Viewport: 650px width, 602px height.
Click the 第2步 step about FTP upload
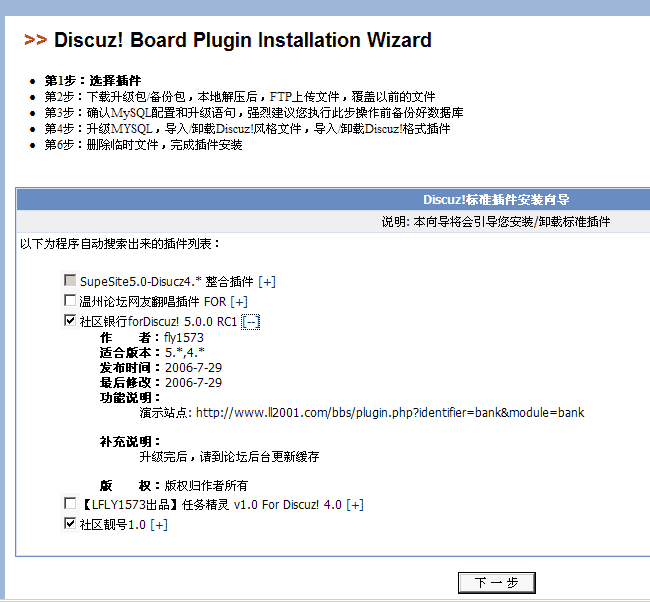pyautogui.click(x=240, y=97)
